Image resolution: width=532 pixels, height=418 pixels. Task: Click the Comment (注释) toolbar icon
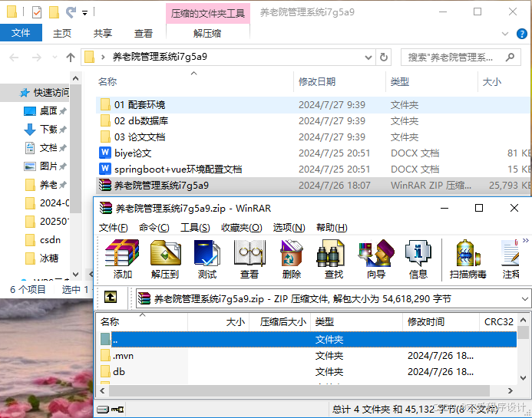[x=511, y=259]
